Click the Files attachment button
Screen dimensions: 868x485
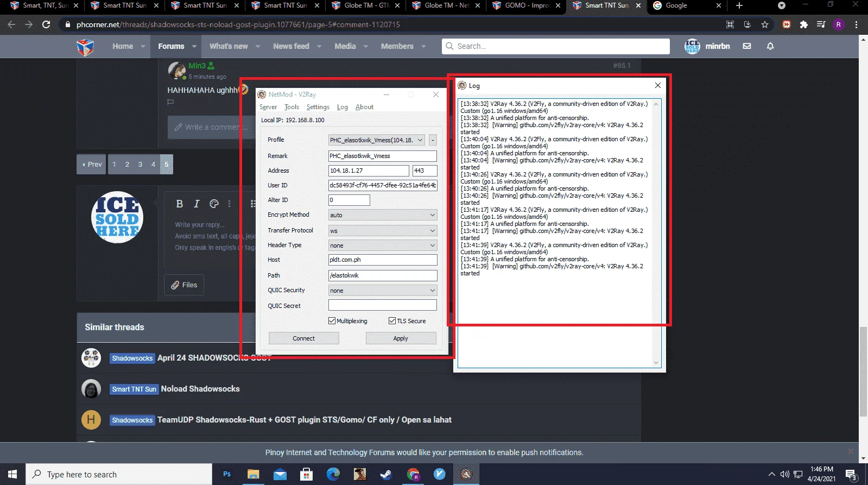[184, 285]
